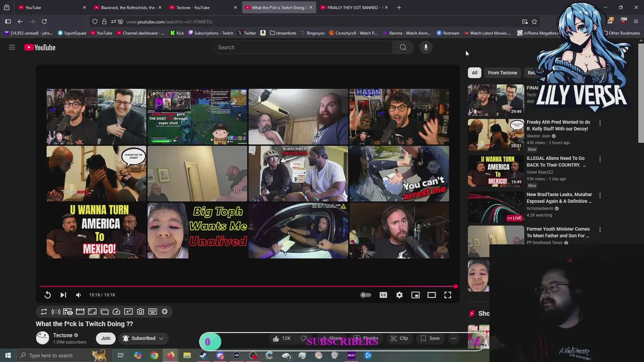Viewport: 644px width, 362px height.
Task: Open Steam from the taskbar
Action: click(203, 355)
